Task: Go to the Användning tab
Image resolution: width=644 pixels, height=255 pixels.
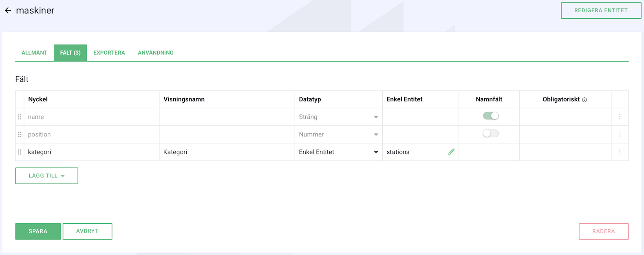Action: pos(156,53)
